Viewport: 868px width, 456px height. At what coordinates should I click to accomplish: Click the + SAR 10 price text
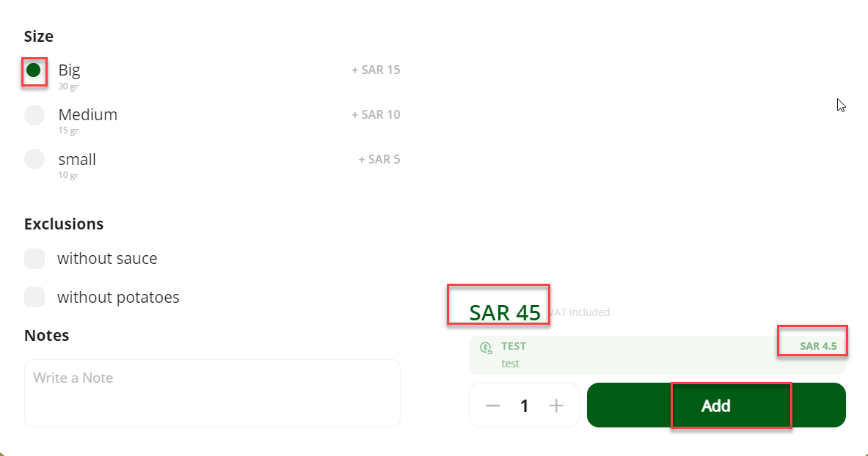tap(376, 114)
